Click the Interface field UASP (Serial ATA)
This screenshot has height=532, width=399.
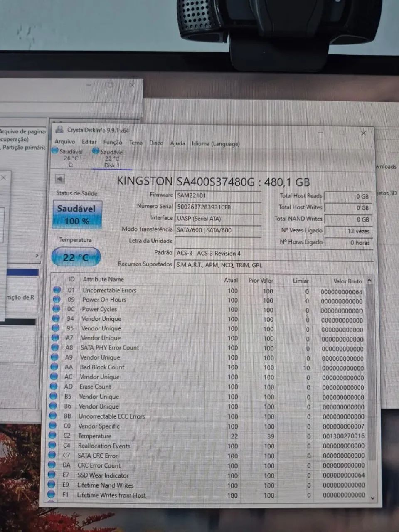coord(218,219)
